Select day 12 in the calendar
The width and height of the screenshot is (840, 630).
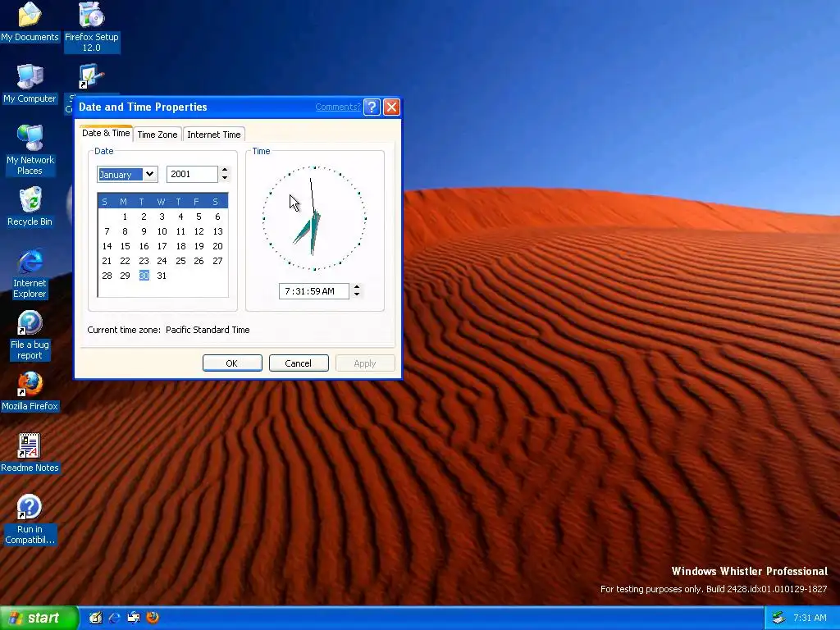click(199, 231)
